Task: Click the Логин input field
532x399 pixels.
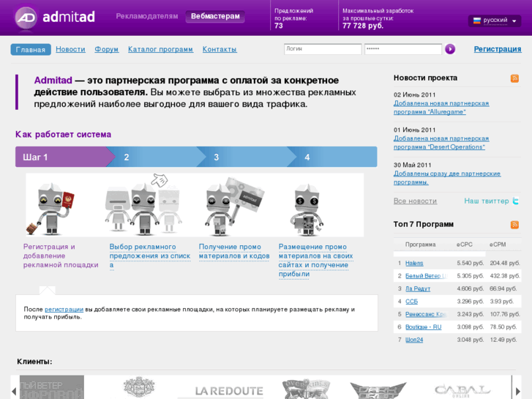Action: (323, 49)
